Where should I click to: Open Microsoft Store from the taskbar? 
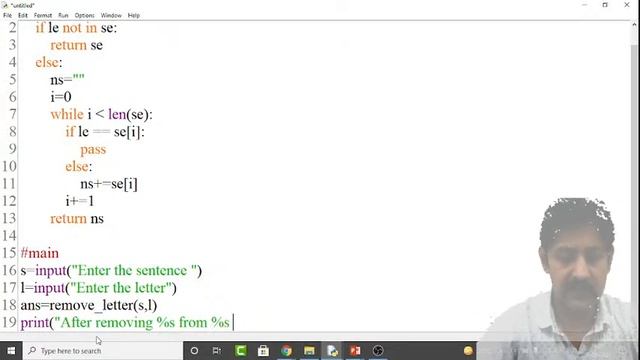[263, 351]
